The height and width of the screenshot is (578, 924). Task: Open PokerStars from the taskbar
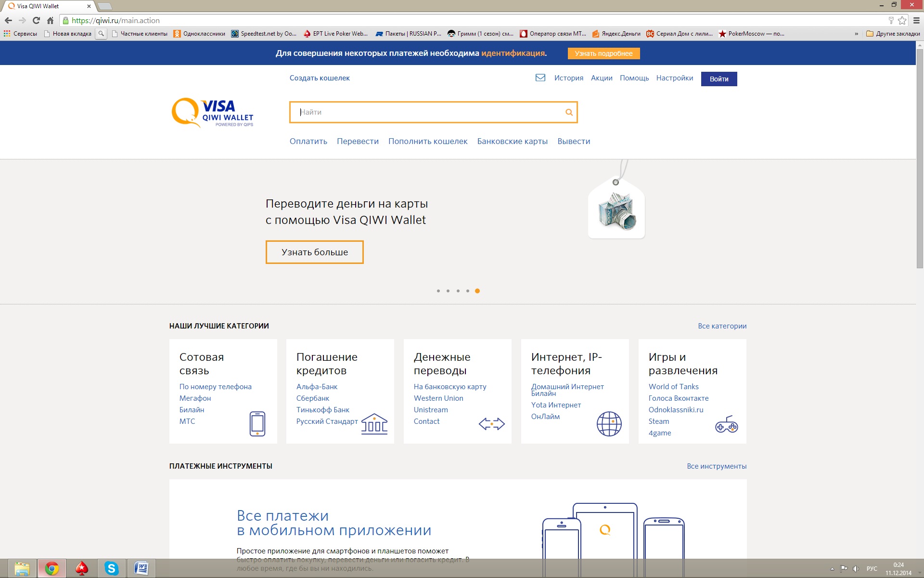(82, 568)
